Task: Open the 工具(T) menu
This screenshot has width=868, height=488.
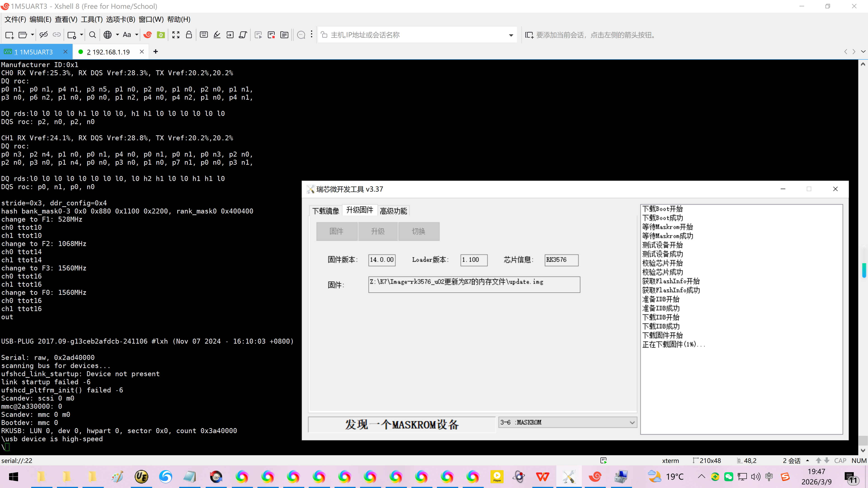Action: (91, 19)
